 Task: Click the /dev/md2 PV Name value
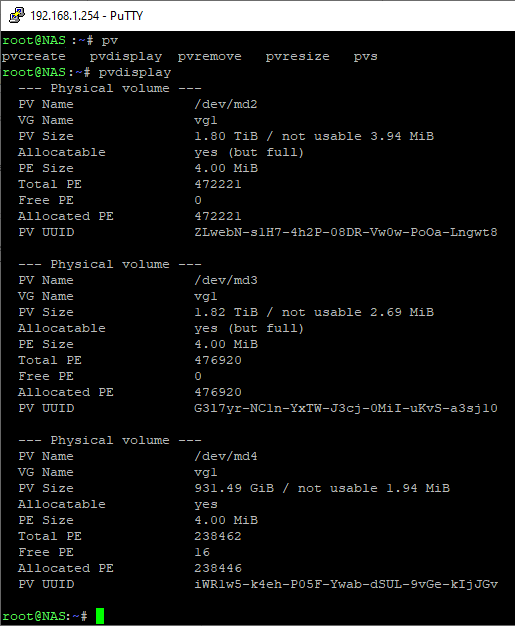[226, 104]
